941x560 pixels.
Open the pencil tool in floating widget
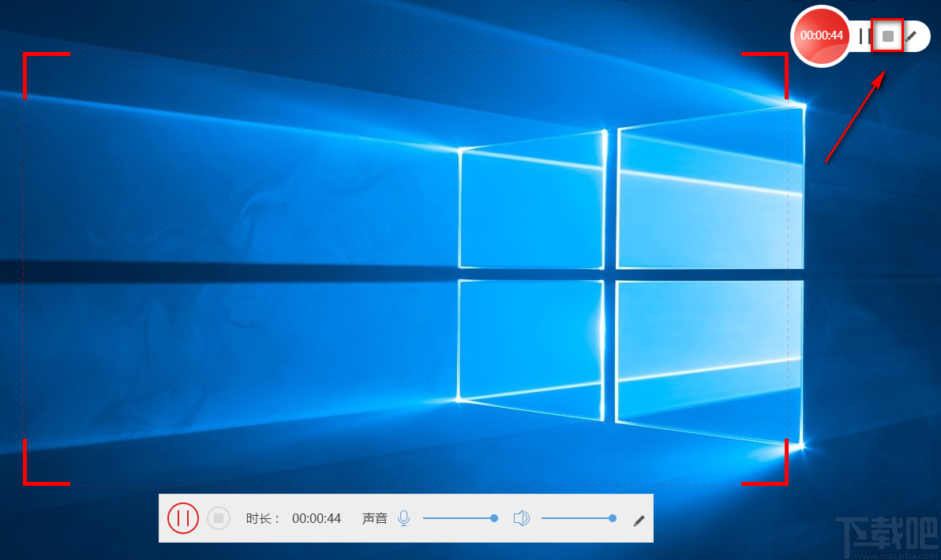pyautogui.click(x=911, y=36)
